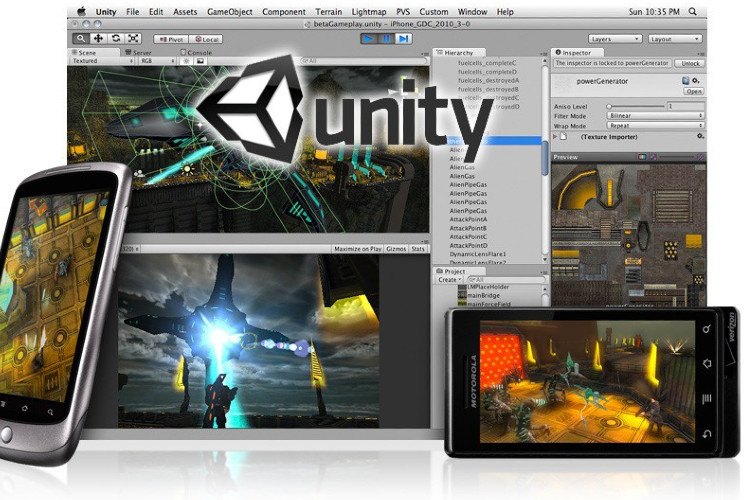Select the Inspector tab
Image resolution: width=750 pixels, height=500 pixels.
577,53
